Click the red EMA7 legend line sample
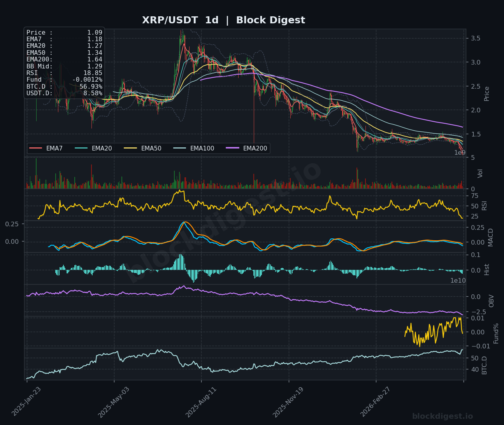Screen dimensions: 504x425 (36, 148)
